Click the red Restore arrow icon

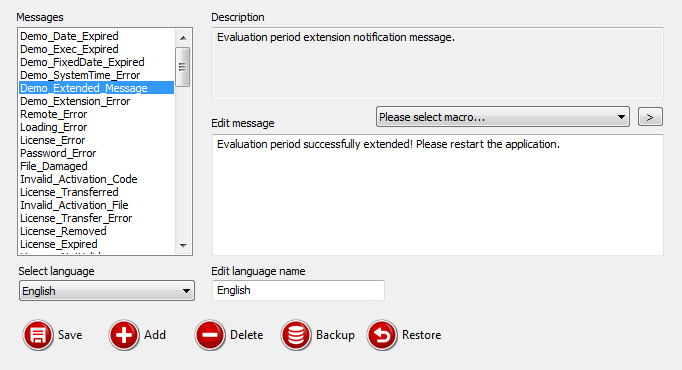(381, 335)
